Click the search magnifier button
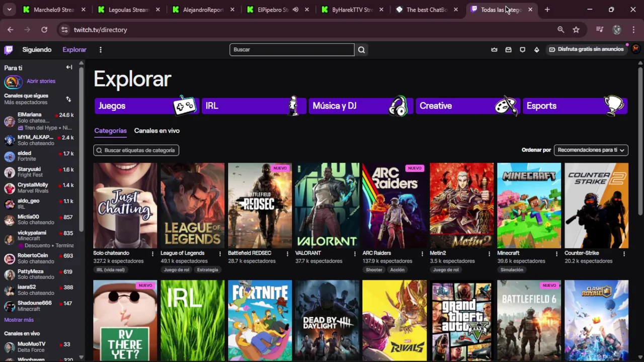Image resolution: width=644 pixels, height=362 pixels. coord(361,49)
